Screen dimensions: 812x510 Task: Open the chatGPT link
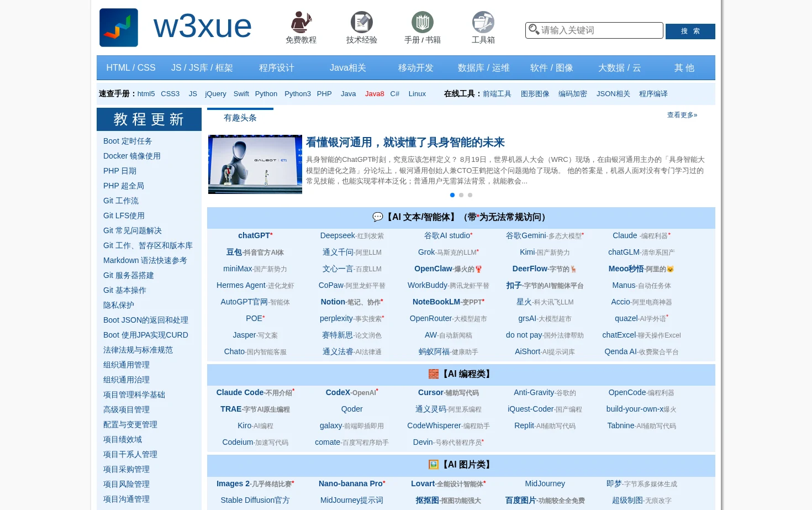(255, 235)
